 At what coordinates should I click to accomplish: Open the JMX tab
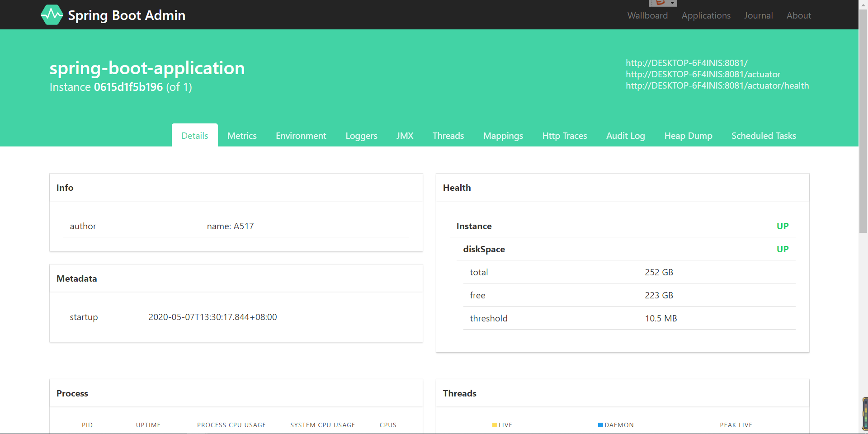405,136
